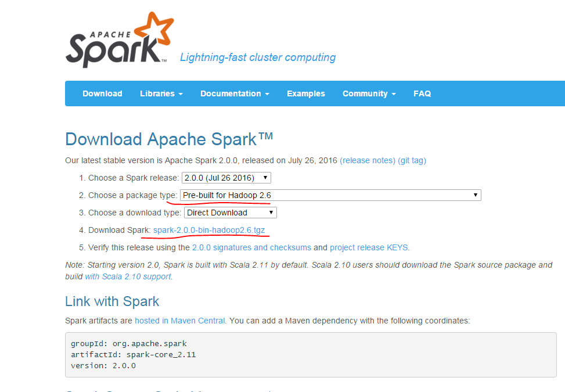This screenshot has width=565, height=392.
Task: Open package type dropdown Pre-built for Hadoop 2.6
Action: coord(330,195)
